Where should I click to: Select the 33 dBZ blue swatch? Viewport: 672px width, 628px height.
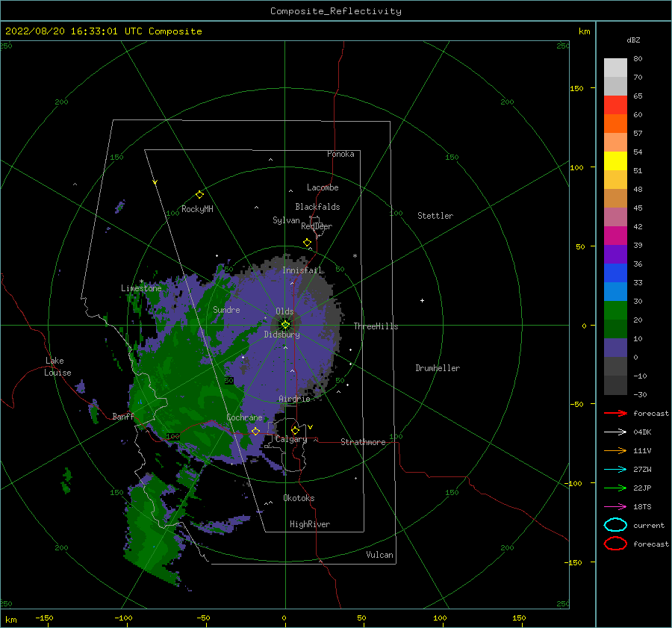pos(615,291)
